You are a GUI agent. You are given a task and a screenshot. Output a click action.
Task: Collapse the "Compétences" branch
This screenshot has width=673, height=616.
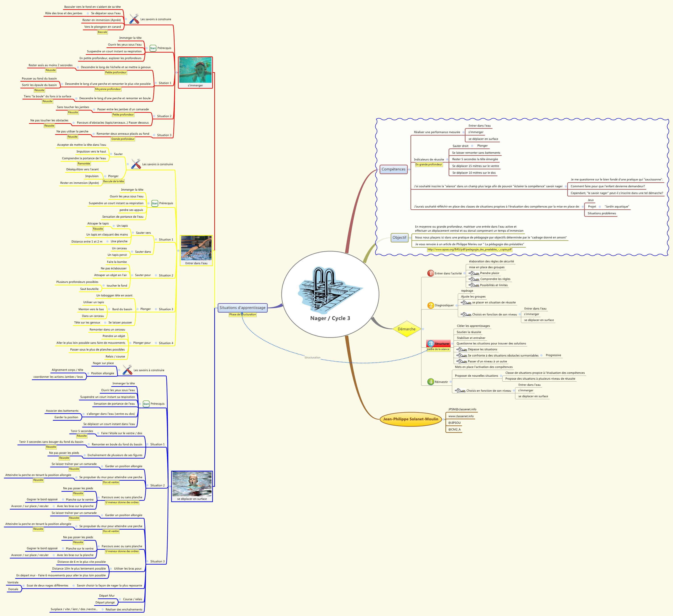point(410,169)
